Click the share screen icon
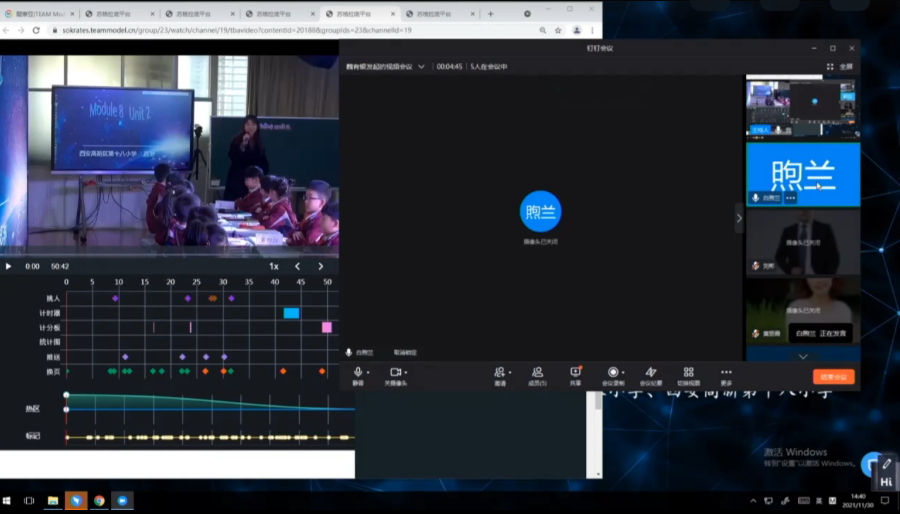 (575, 372)
